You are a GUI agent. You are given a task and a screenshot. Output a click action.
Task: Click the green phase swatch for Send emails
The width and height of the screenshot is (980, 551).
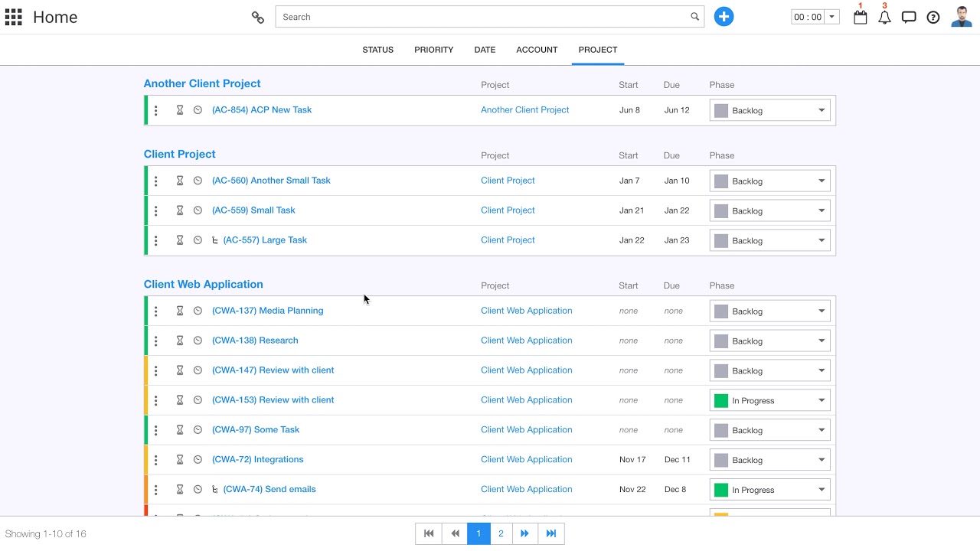721,490
